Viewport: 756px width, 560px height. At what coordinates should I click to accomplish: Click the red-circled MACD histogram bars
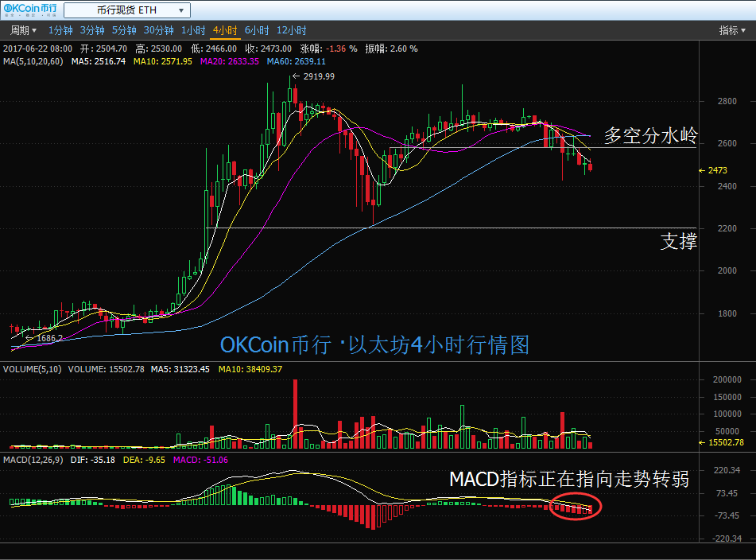click(x=576, y=506)
